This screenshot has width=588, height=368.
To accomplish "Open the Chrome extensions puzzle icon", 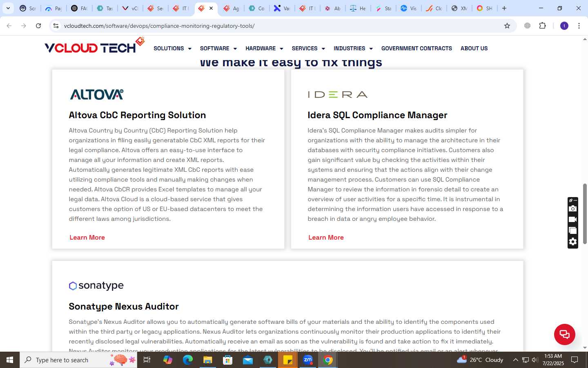I will click(542, 26).
